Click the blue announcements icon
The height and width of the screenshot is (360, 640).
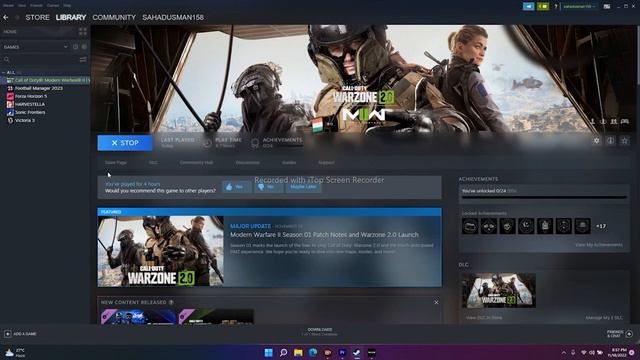(x=529, y=7)
